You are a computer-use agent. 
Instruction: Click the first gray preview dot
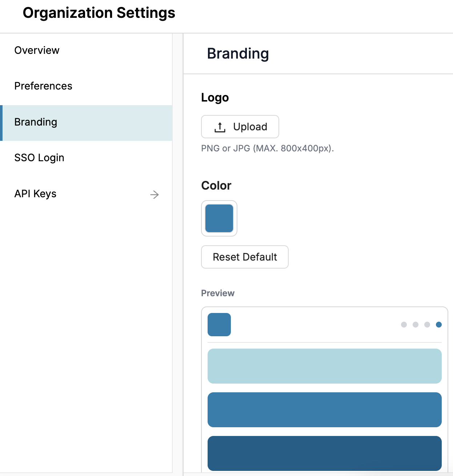[404, 325]
